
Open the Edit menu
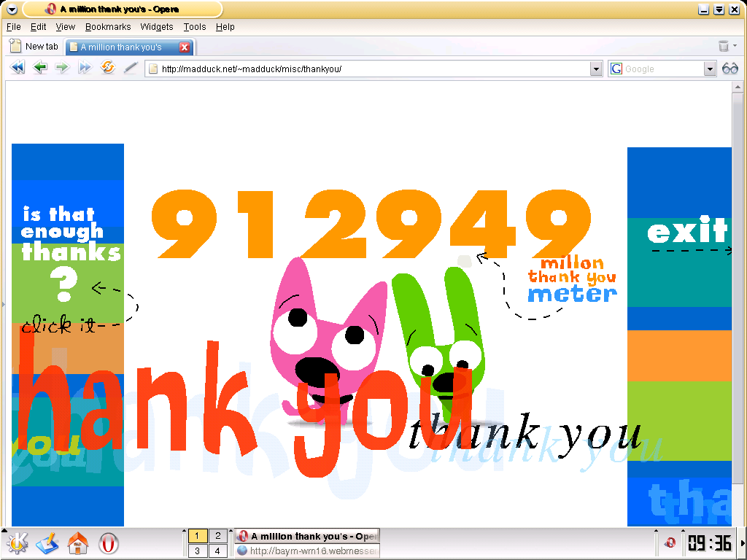(38, 27)
